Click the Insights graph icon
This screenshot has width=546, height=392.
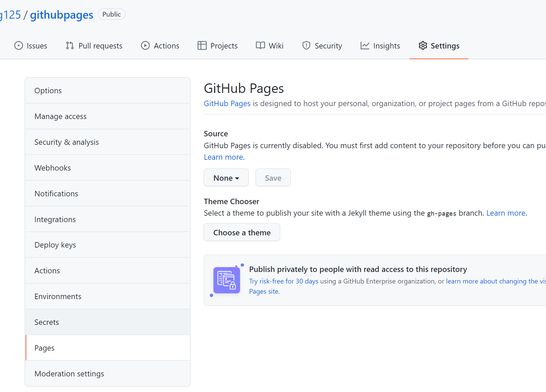click(x=365, y=45)
